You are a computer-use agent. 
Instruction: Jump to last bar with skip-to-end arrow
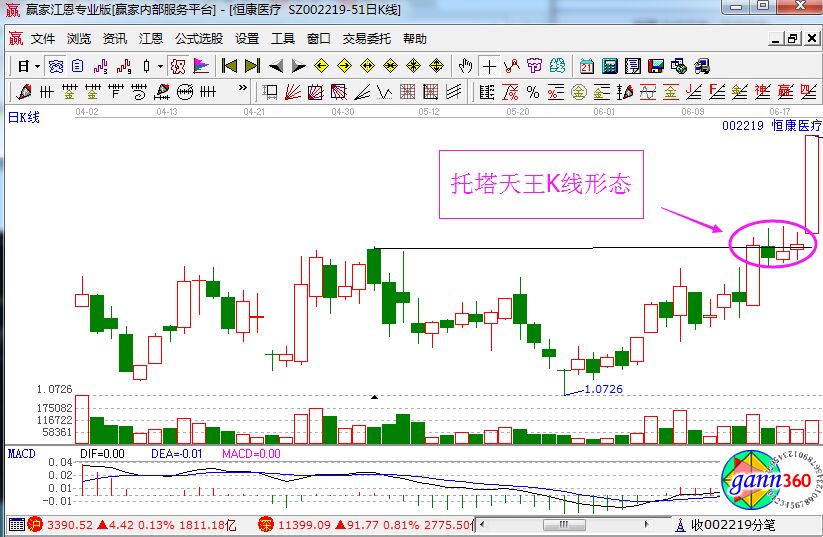pyautogui.click(x=252, y=66)
